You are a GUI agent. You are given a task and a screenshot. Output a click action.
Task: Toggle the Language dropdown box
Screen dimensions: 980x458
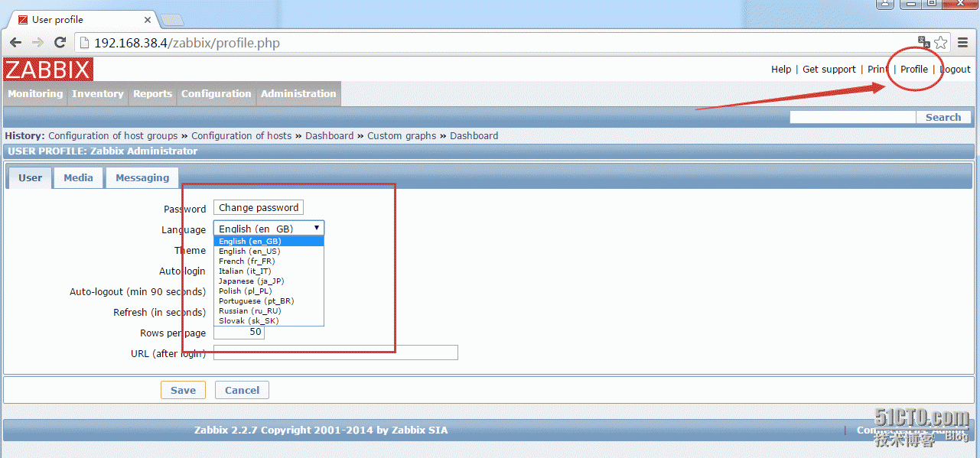point(269,228)
